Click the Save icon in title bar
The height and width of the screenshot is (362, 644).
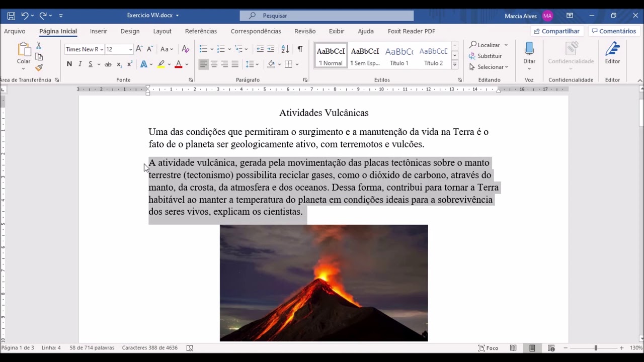point(11,16)
